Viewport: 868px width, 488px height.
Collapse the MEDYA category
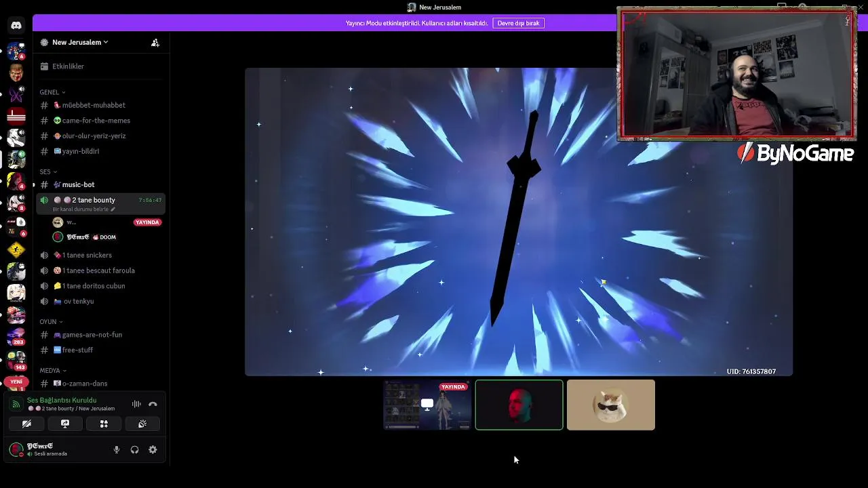53,371
